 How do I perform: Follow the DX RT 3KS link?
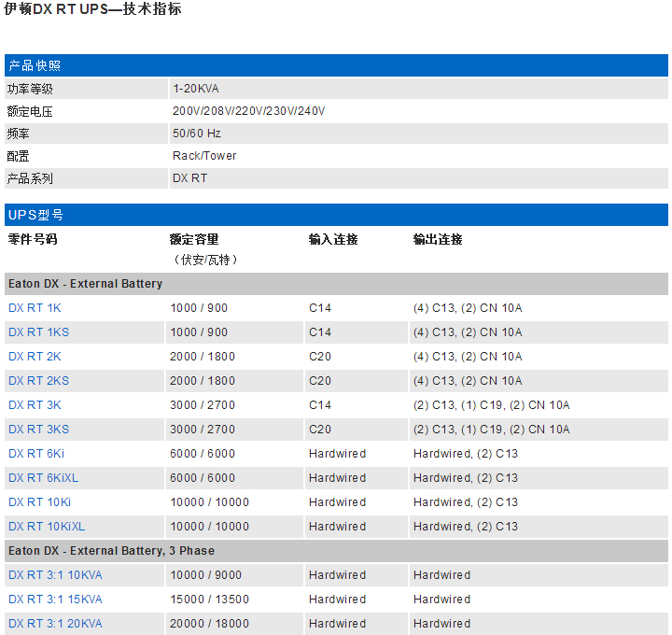38,430
